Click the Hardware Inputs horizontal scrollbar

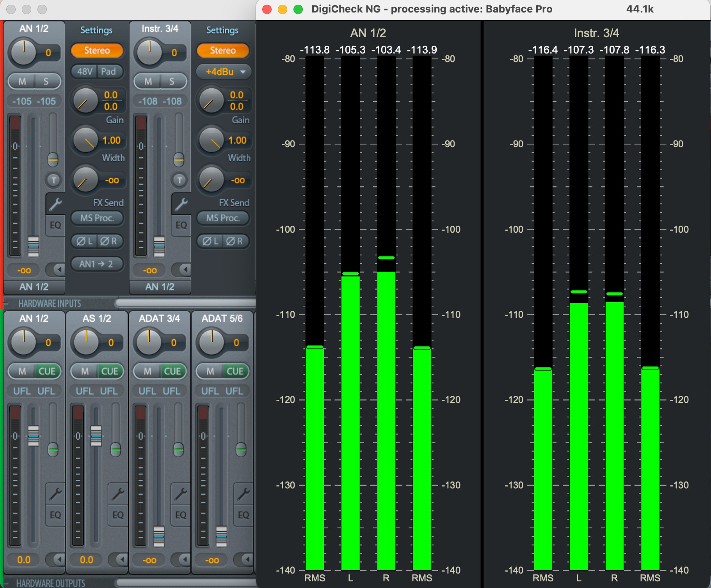tap(186, 303)
